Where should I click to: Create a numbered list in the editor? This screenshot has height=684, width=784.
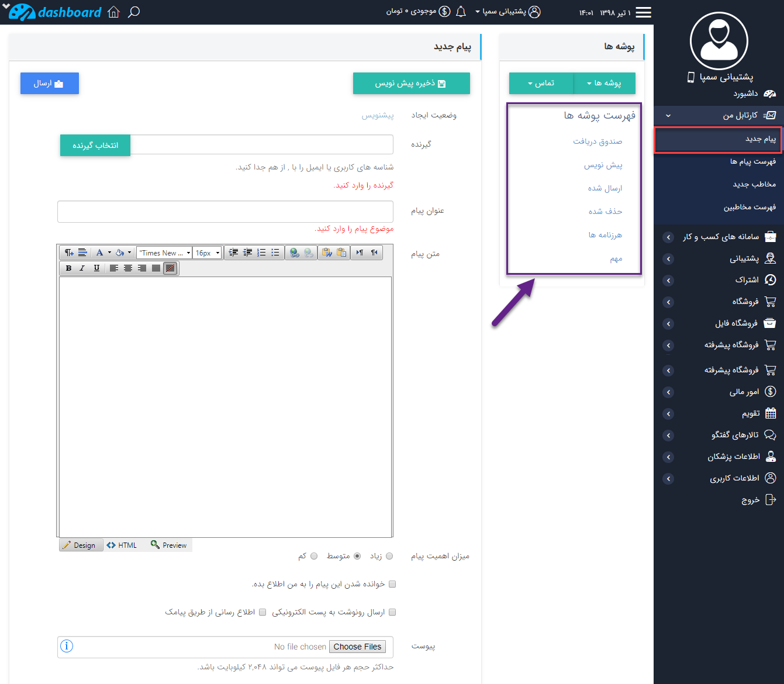261,254
